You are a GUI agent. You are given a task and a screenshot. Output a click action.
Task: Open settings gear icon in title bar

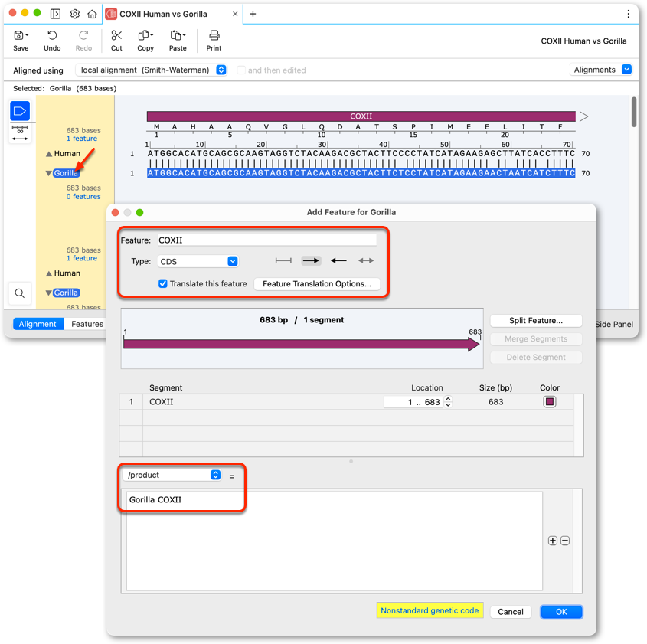coord(75,14)
